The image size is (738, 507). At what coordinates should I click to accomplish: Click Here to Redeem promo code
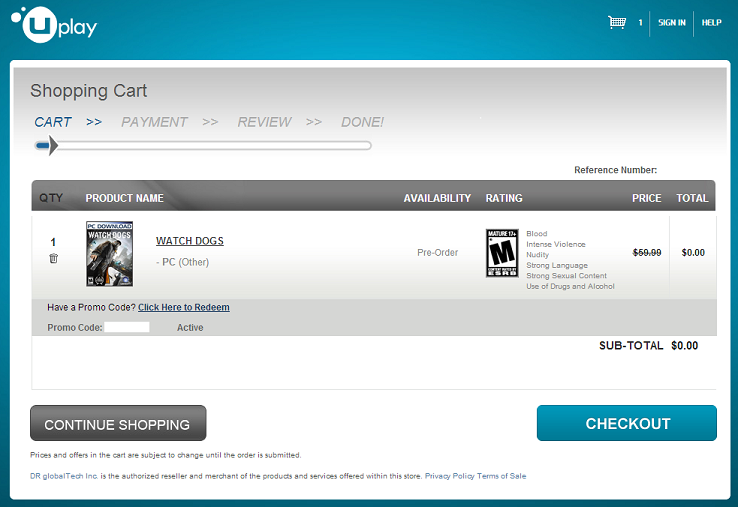184,307
